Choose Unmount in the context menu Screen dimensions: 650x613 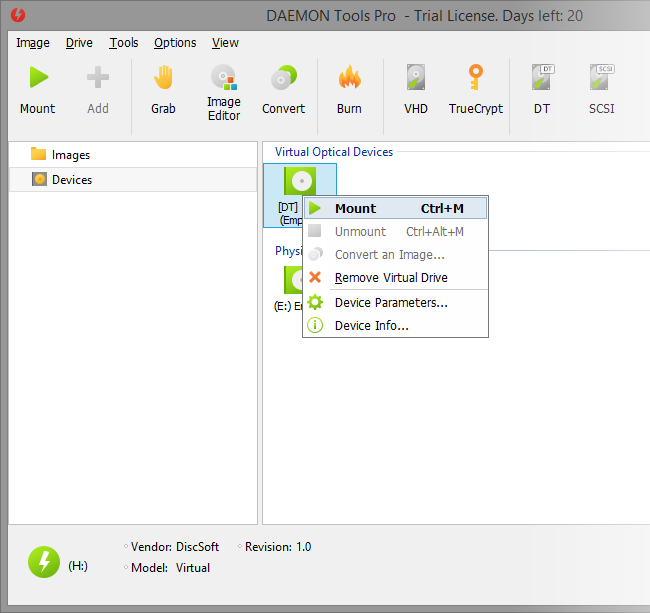(395, 231)
